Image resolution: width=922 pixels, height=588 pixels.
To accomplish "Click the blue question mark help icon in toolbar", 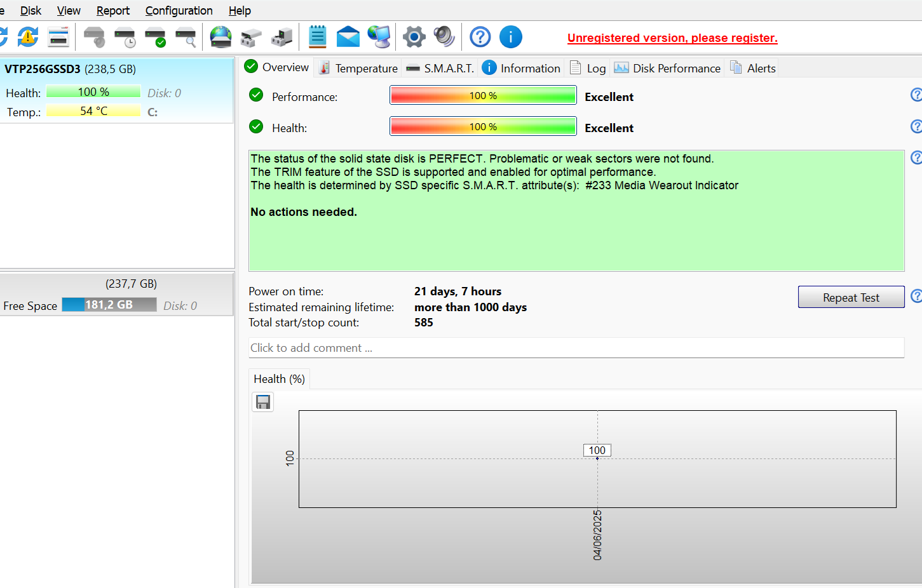I will coord(480,37).
